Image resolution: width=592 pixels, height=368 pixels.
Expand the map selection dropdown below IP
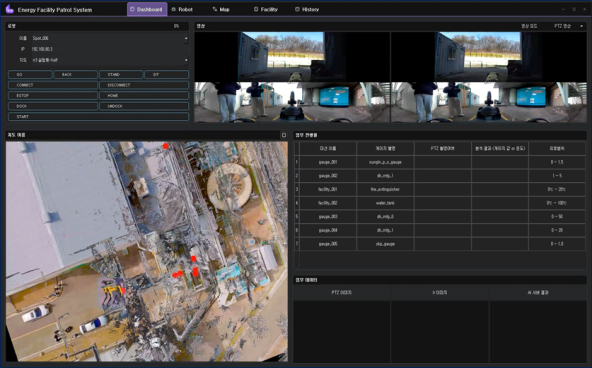click(x=186, y=60)
